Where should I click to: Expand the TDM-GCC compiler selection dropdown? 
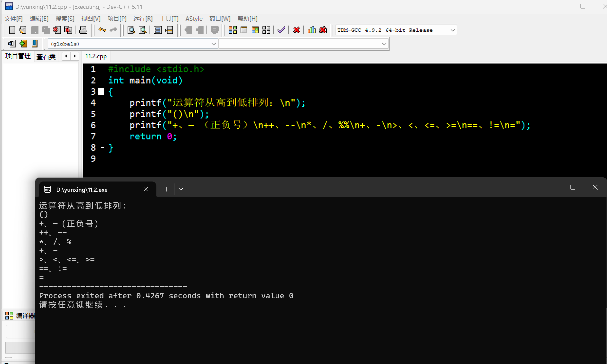[x=453, y=30]
